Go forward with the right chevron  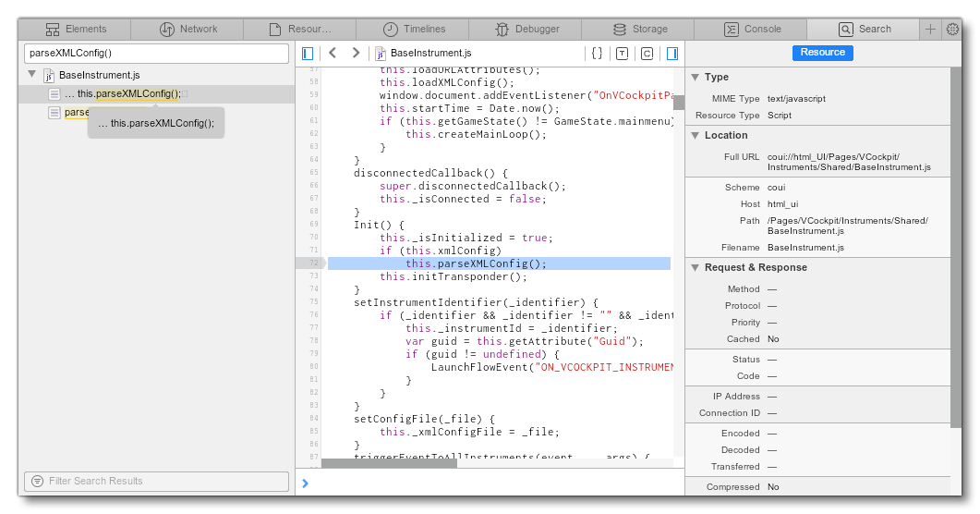click(356, 53)
